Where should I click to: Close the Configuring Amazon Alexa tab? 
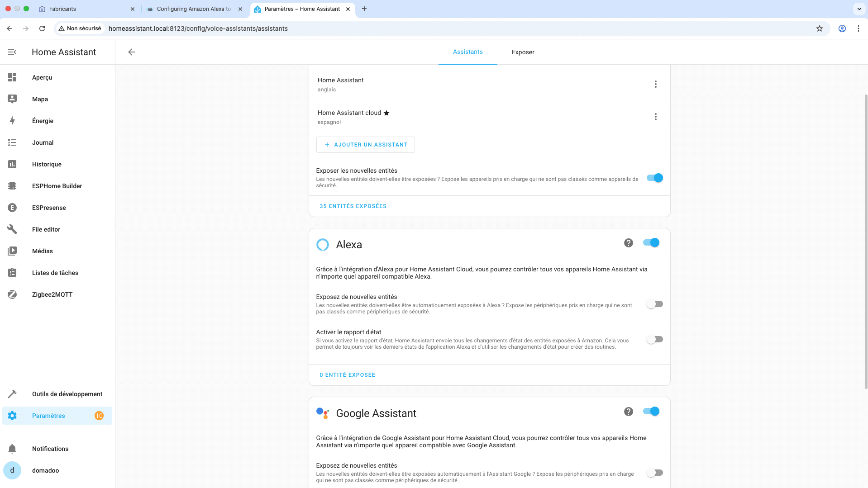point(240,9)
